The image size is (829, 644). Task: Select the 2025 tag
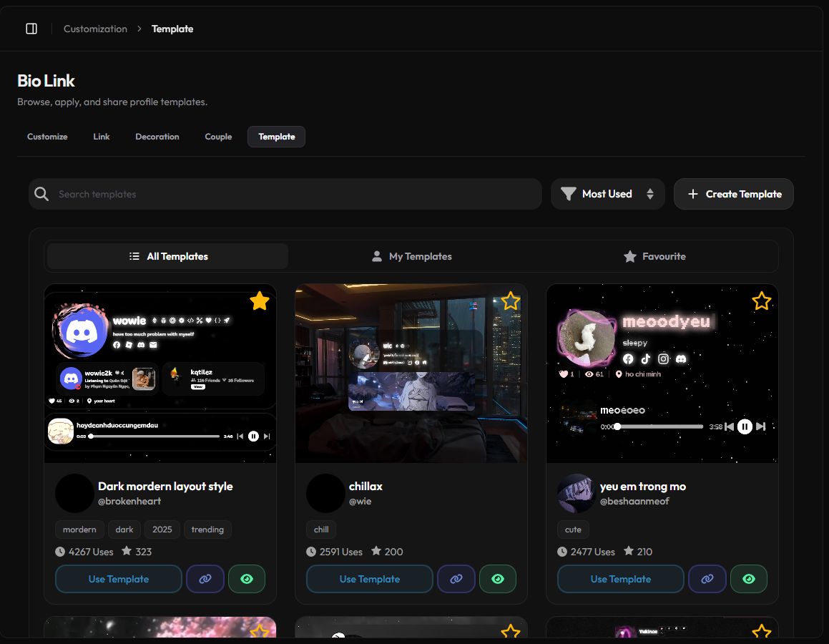tap(162, 530)
